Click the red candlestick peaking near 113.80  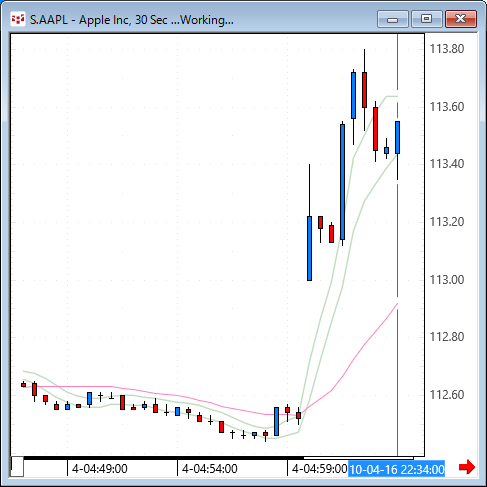point(364,90)
